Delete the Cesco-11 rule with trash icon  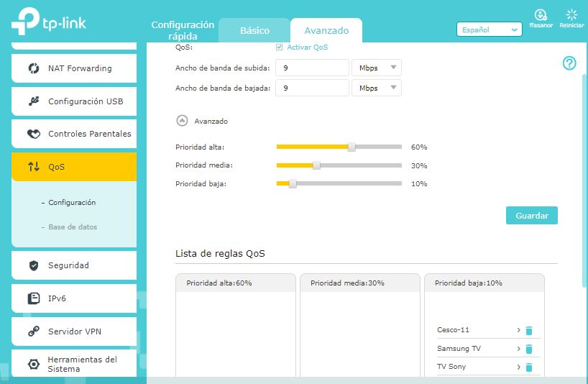pyautogui.click(x=529, y=330)
